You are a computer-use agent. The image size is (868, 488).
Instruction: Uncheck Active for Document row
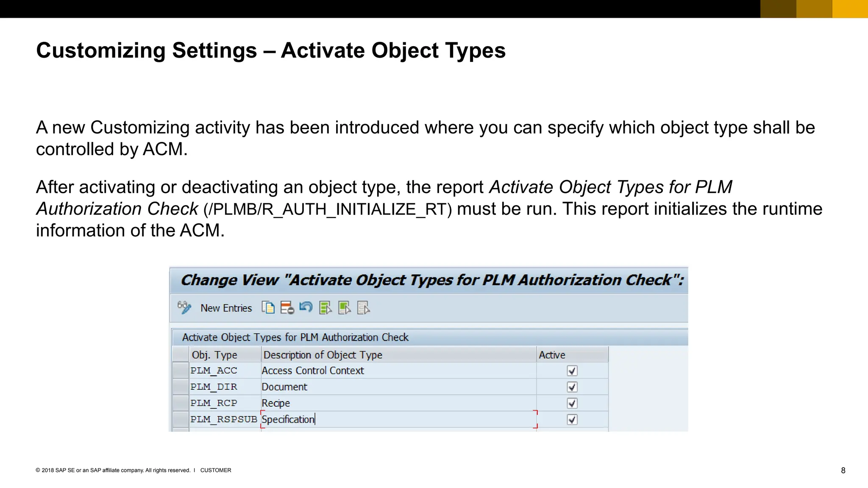coord(572,387)
